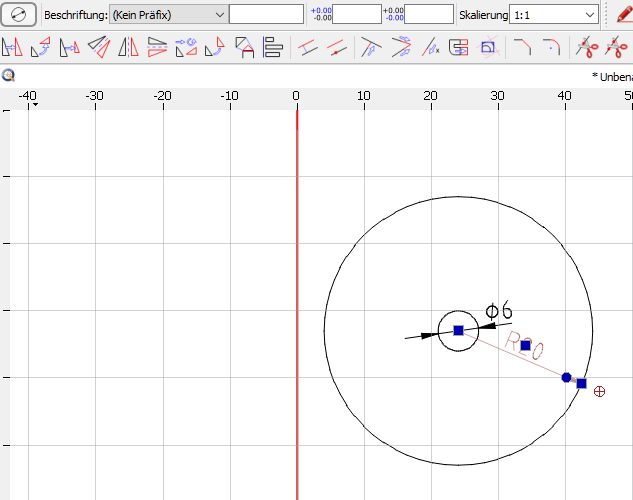Click the second tolerance input field

tap(428, 15)
